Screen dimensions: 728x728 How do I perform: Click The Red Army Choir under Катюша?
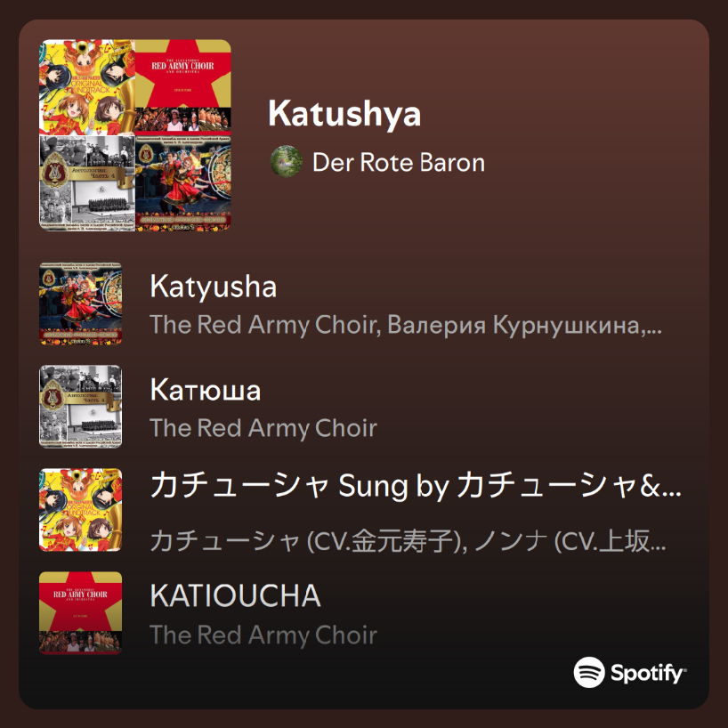[x=263, y=428]
